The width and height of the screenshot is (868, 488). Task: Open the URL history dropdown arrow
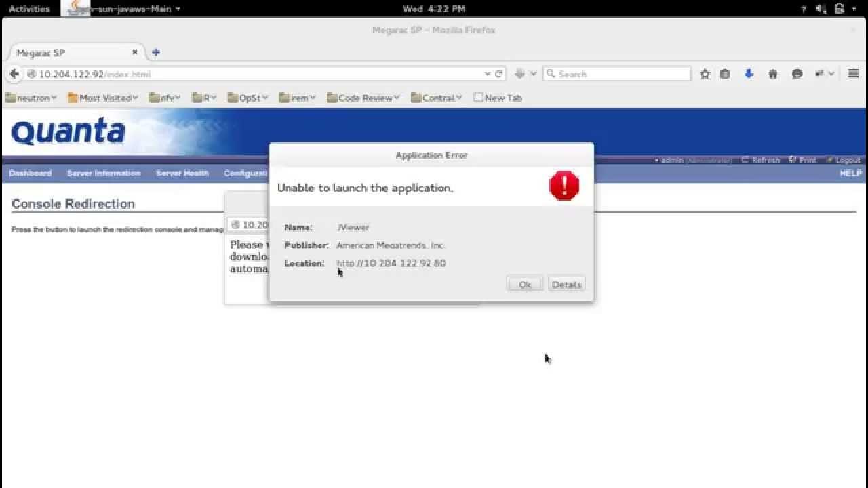coord(487,74)
